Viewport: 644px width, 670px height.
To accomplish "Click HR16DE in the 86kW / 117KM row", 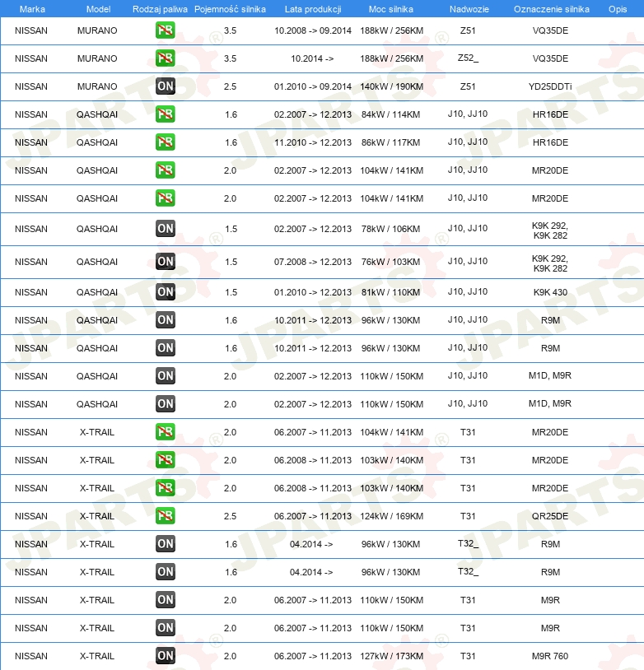I will click(550, 142).
